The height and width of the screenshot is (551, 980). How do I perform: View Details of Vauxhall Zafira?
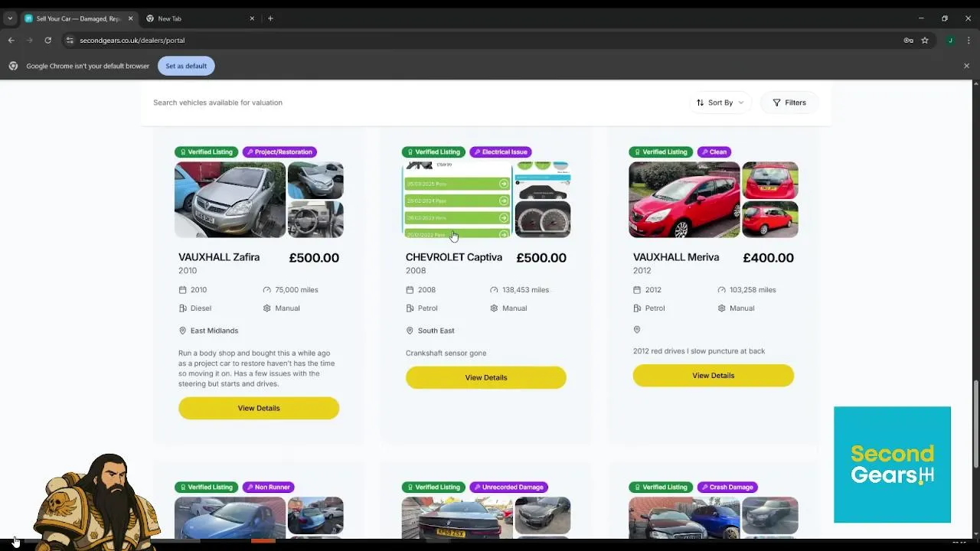[259, 408]
